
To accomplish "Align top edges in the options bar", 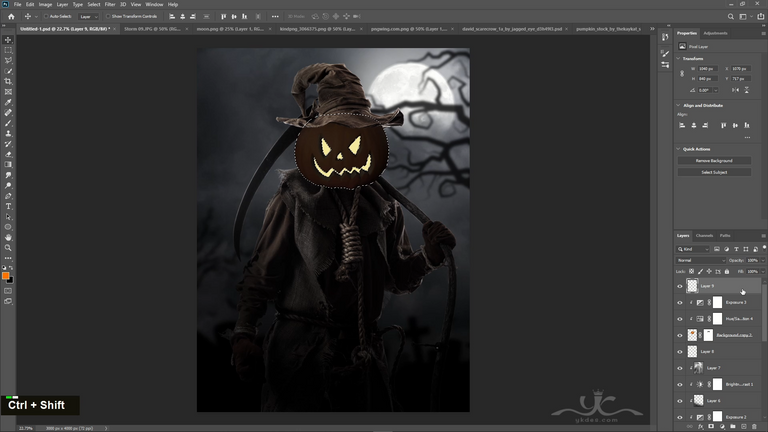I will click(223, 16).
